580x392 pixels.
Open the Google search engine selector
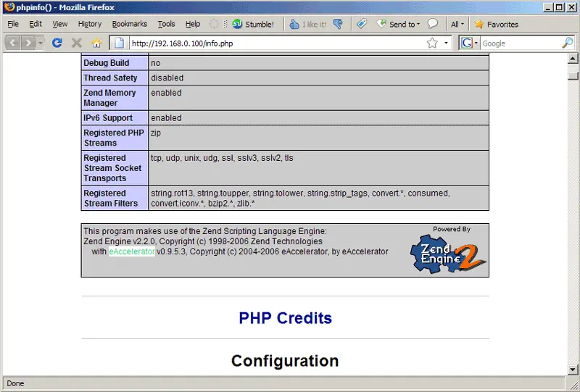pyautogui.click(x=469, y=43)
